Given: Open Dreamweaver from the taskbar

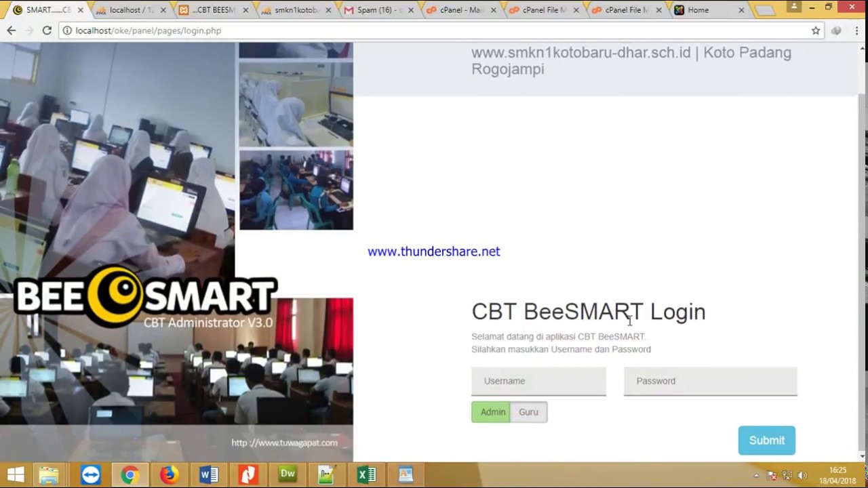Looking at the screenshot, I should coord(288,474).
